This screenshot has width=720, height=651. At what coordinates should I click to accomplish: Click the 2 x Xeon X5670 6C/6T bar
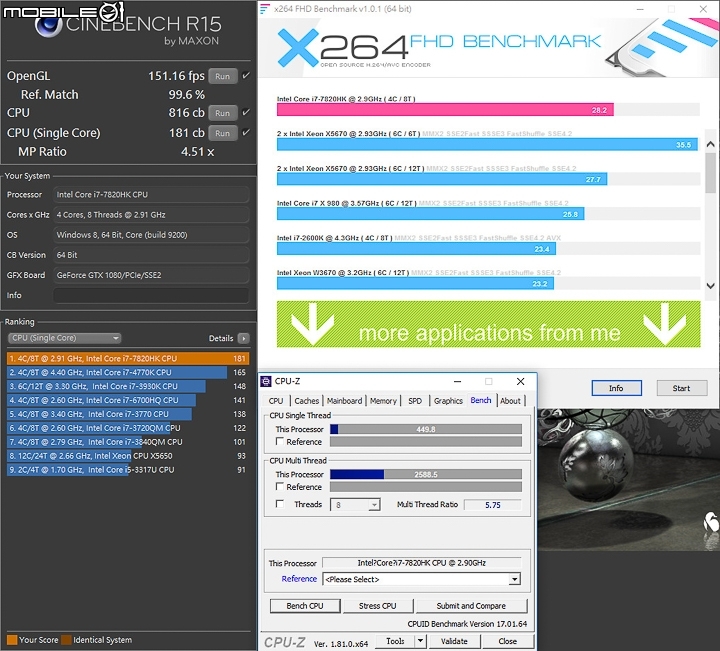pos(487,145)
